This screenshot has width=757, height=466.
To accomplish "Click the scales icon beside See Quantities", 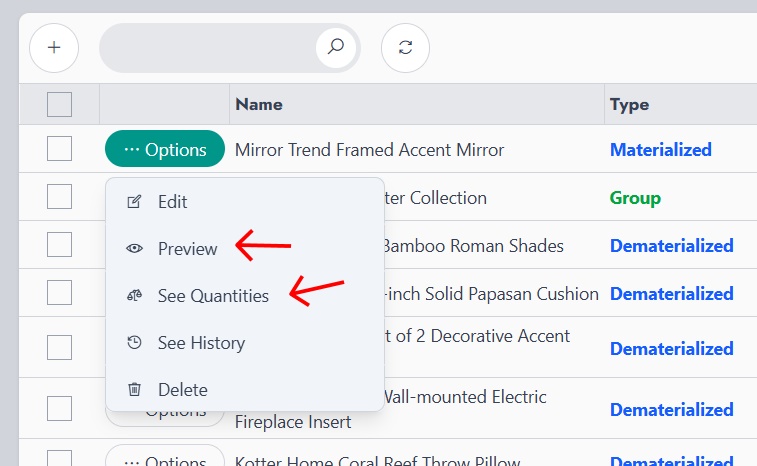I will (134, 296).
